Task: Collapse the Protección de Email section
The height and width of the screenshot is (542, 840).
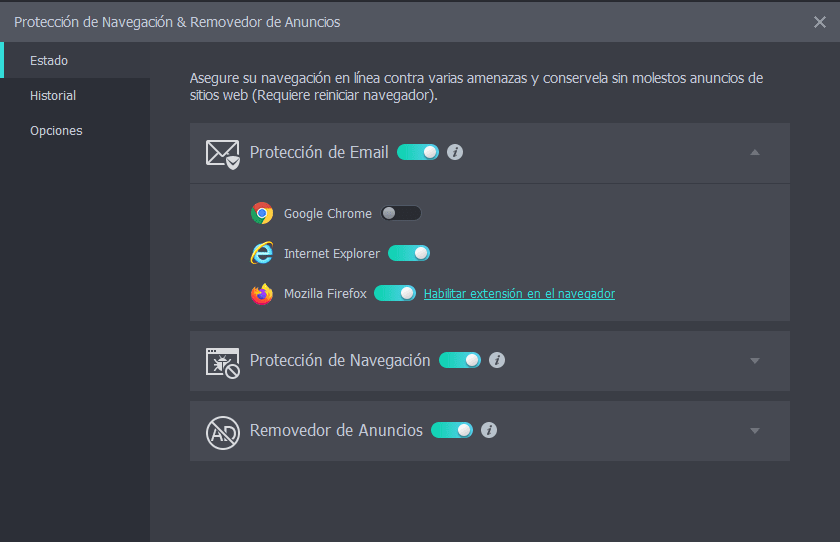Action: point(755,153)
